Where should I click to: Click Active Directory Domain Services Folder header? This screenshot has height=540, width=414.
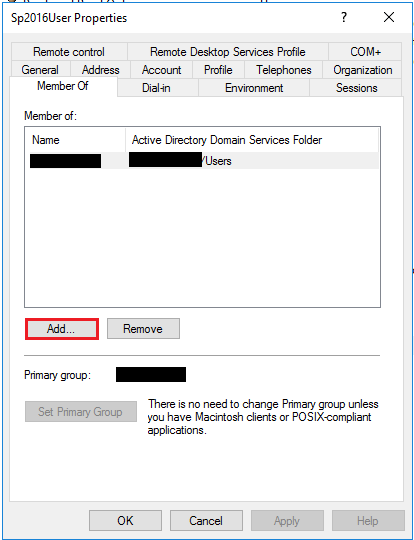252,140
